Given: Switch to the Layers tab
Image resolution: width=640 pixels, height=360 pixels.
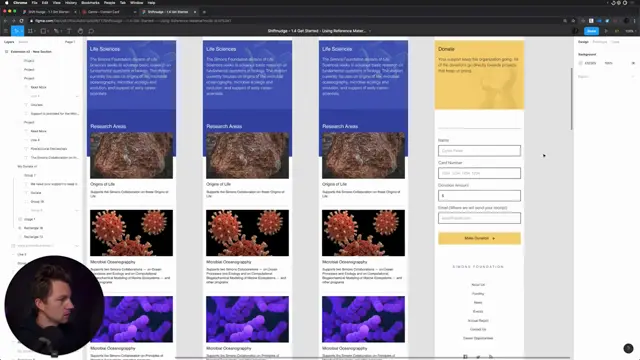Looking at the screenshot, I should point(9,42).
